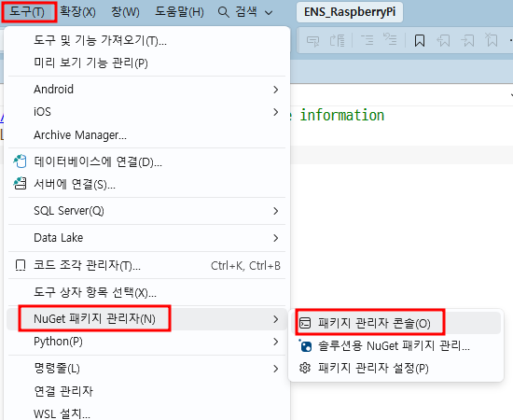This screenshot has height=420, width=513.
Task: Click the solution NuGet package icon
Action: tap(305, 345)
